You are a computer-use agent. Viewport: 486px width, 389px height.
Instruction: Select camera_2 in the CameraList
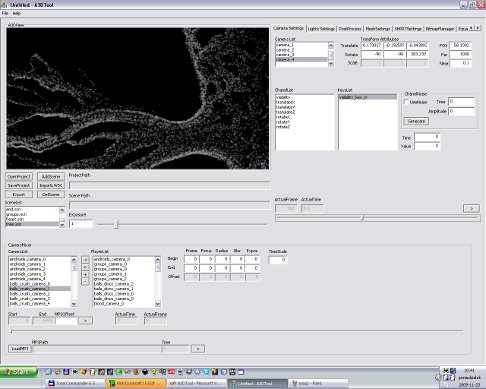(285, 50)
